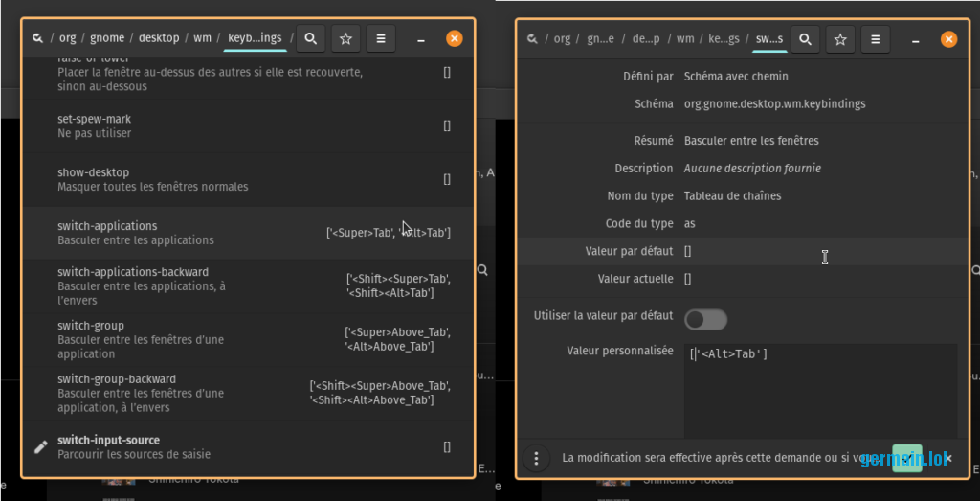
Task: Click the 'Valeur actuelle' row
Action: click(x=744, y=279)
